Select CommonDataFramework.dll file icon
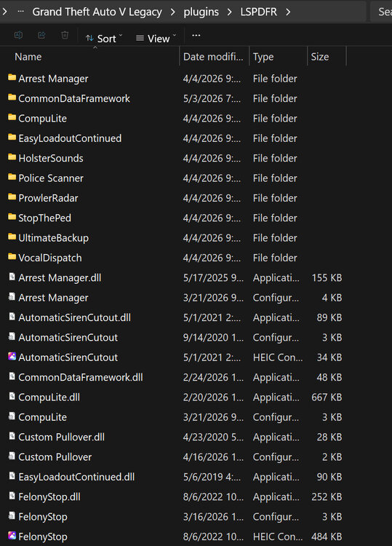Image resolution: width=392 pixels, height=546 pixels. (12, 376)
